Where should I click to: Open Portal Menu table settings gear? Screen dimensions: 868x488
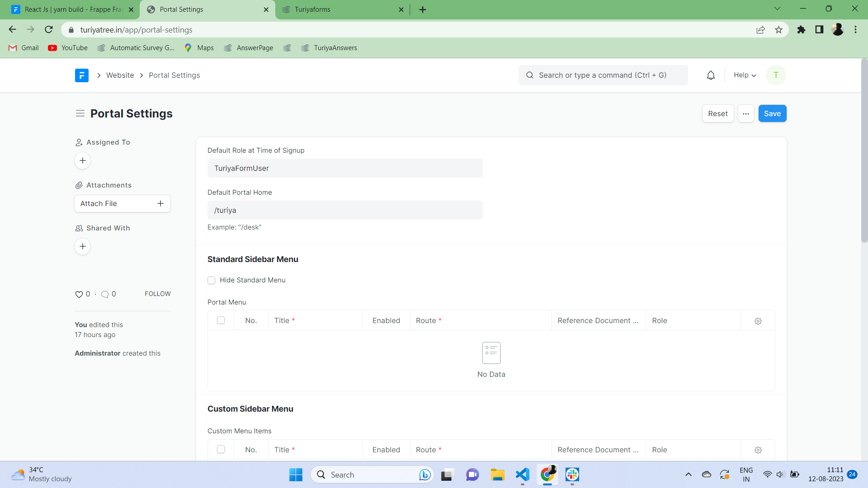coord(758,321)
